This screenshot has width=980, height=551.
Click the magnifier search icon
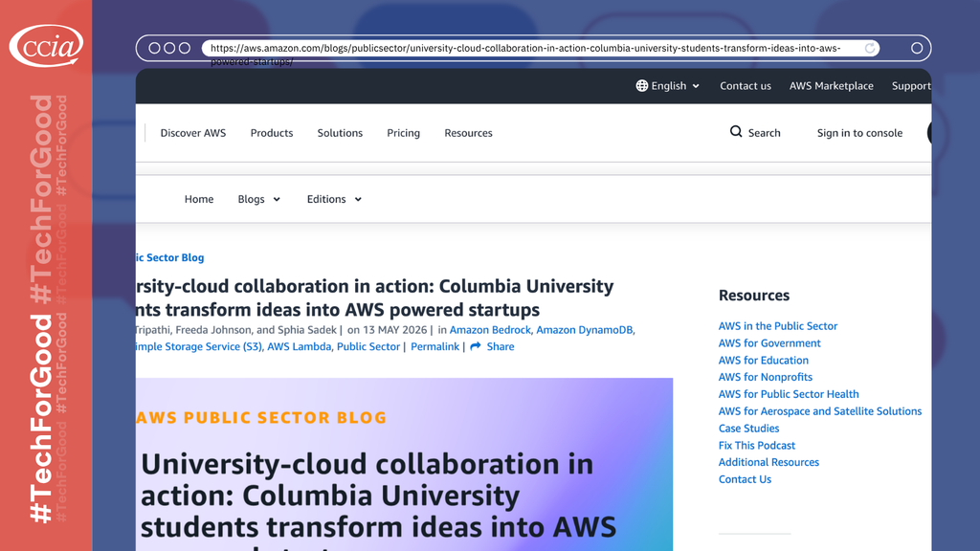click(736, 132)
